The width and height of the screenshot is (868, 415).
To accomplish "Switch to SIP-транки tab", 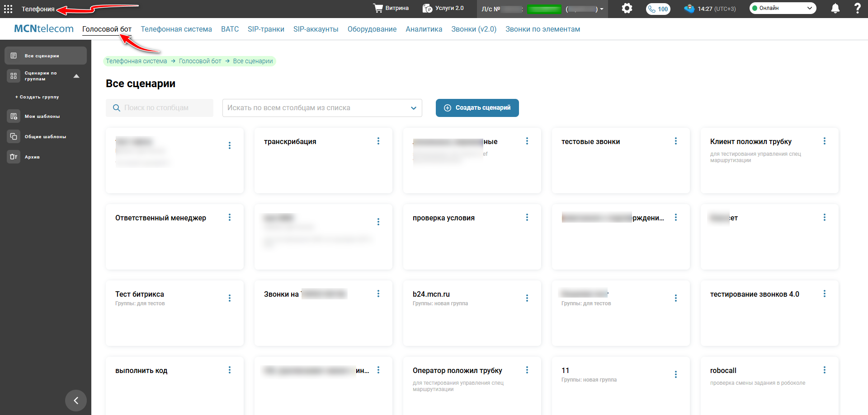I will click(266, 29).
